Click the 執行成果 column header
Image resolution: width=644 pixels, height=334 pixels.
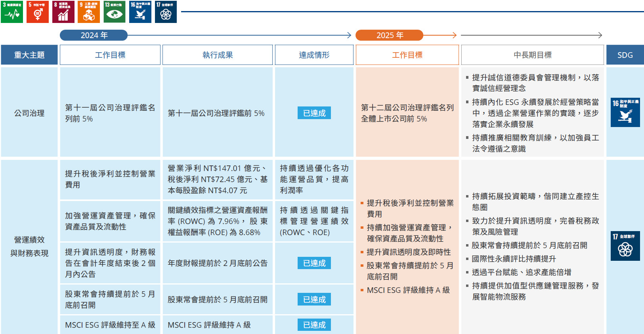click(x=218, y=55)
